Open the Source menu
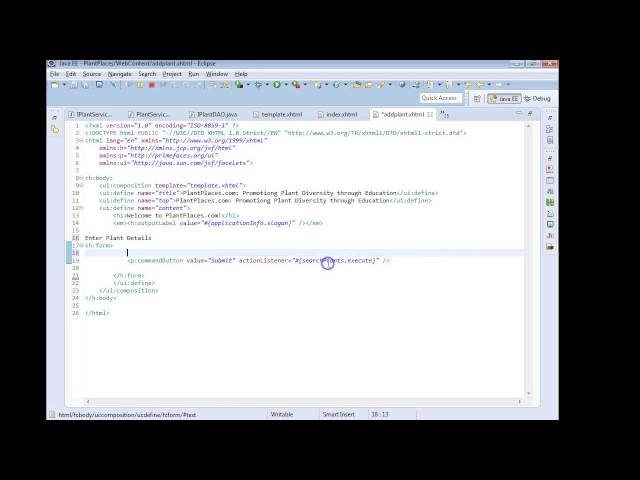 coord(92,74)
